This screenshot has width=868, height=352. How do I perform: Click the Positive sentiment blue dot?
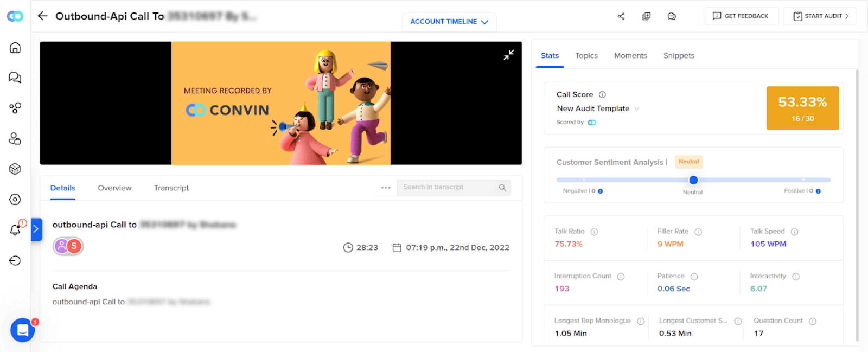click(818, 191)
